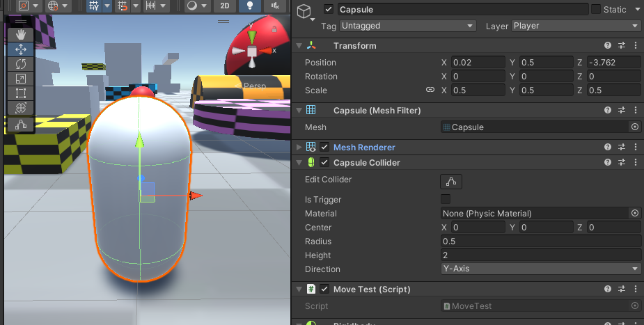
Task: Toggle scene lighting bulb button
Action: point(250,6)
